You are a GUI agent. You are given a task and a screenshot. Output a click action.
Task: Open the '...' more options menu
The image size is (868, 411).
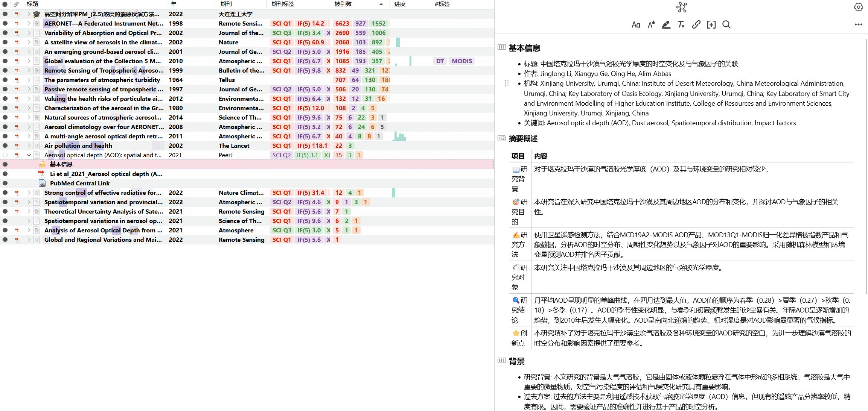coord(858,24)
